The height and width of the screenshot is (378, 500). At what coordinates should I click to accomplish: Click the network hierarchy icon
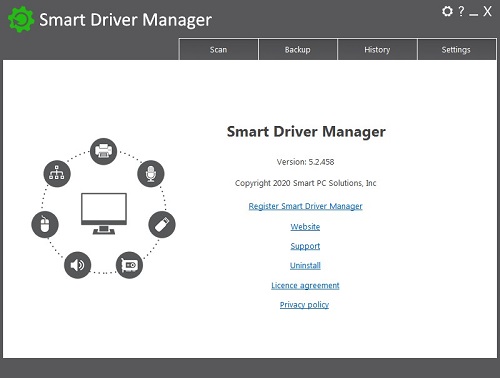point(57,174)
